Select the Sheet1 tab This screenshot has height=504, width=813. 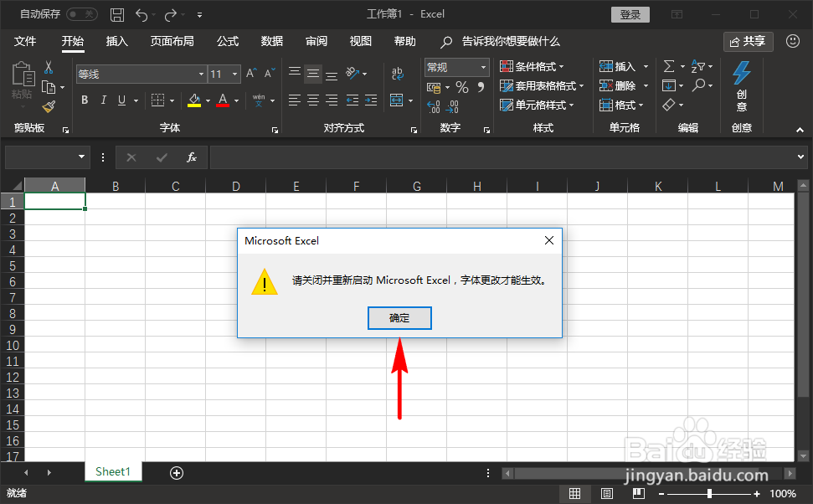coord(112,472)
